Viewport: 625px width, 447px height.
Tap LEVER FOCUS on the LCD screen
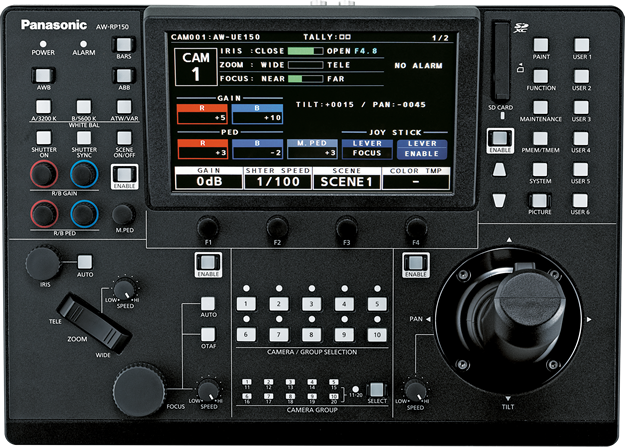tap(367, 149)
